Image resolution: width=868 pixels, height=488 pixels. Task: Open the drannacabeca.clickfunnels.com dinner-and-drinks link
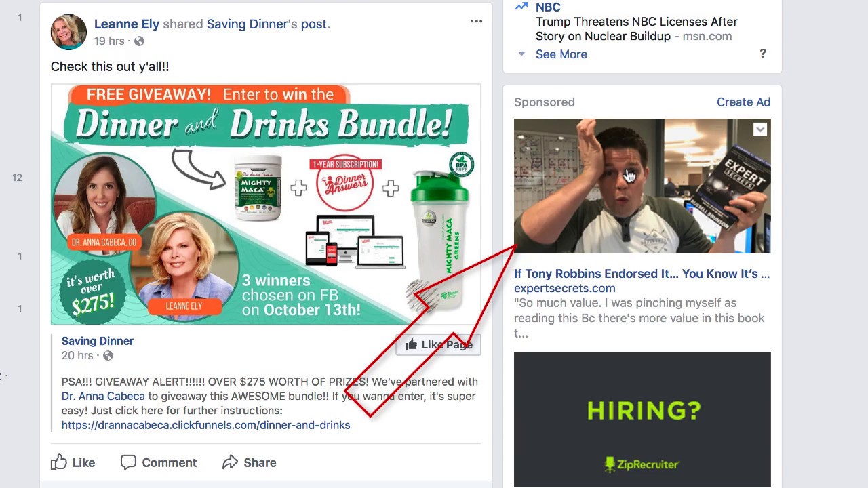tap(205, 425)
